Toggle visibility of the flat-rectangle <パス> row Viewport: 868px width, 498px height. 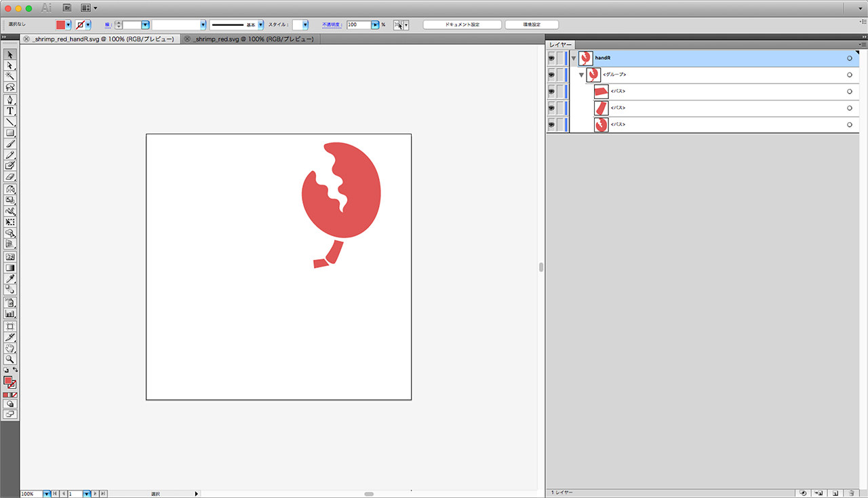(551, 92)
